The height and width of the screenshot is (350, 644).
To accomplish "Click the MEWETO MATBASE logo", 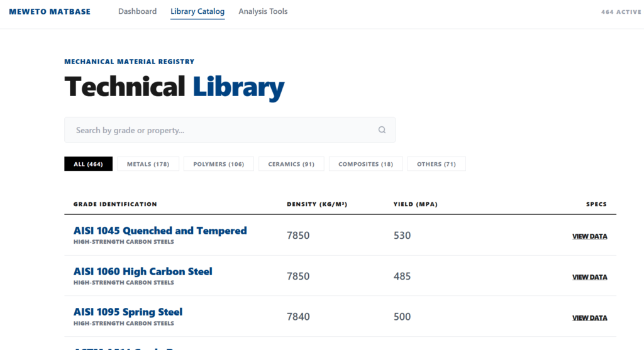I will click(x=50, y=12).
